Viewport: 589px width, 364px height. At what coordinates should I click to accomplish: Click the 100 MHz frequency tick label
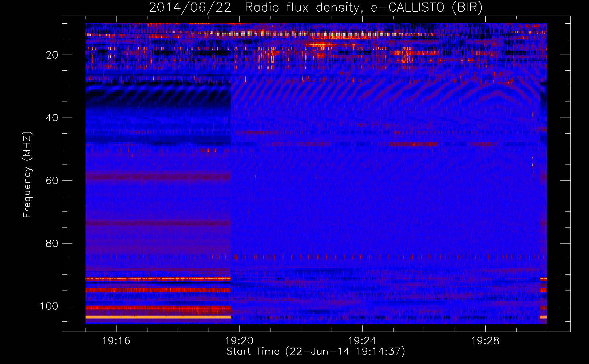(49, 306)
